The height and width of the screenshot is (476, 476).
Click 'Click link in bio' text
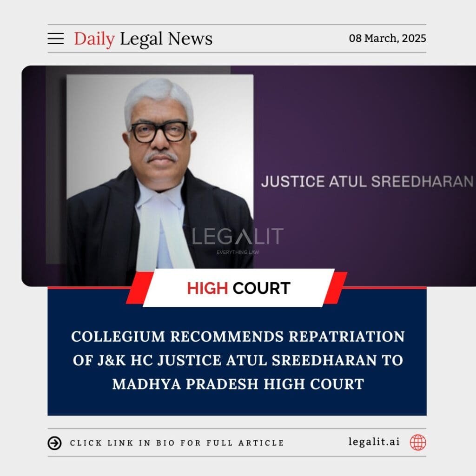[177, 443]
